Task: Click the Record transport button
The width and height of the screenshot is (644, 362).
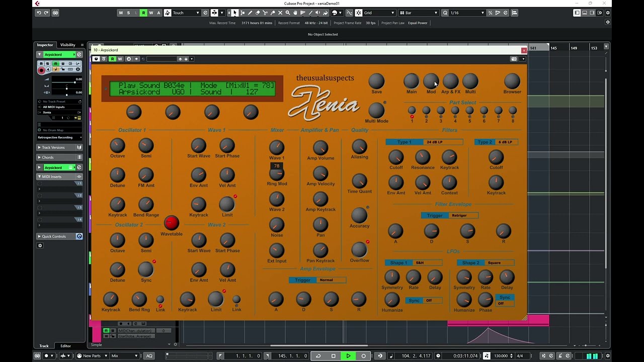Action: pyautogui.click(x=363, y=356)
